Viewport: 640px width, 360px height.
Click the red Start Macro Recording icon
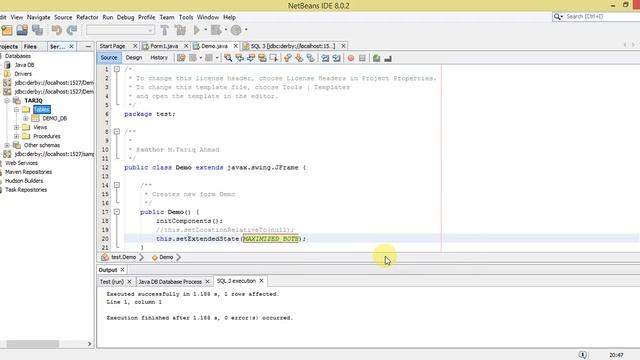point(351,58)
